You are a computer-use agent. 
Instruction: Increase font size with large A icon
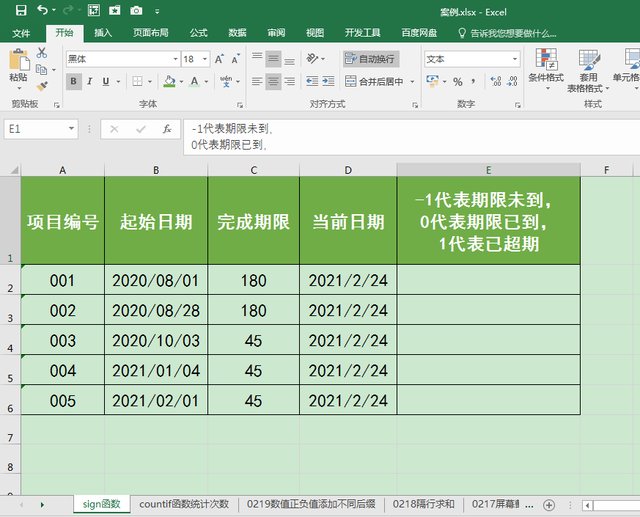219,59
